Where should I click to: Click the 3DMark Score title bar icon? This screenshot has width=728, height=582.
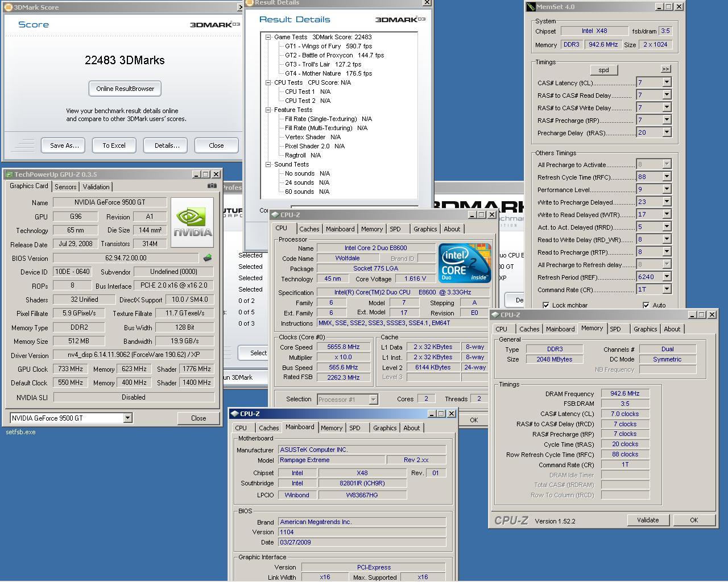click(x=9, y=7)
